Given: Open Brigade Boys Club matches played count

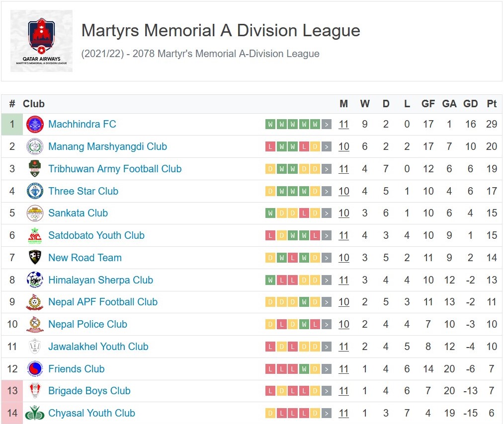Looking at the screenshot, I should [x=343, y=391].
